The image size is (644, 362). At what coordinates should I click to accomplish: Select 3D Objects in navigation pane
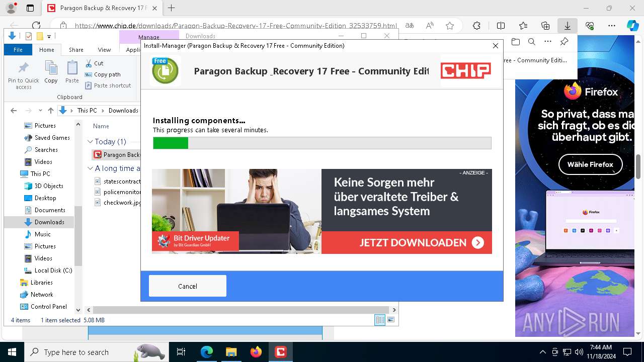pos(43,186)
